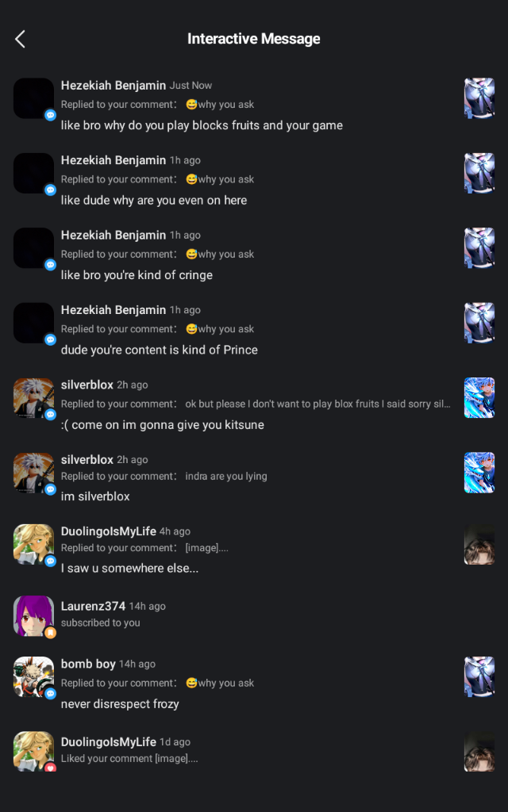Tap bomb boy's profile avatar
Image resolution: width=508 pixels, height=812 pixels.
[33, 677]
